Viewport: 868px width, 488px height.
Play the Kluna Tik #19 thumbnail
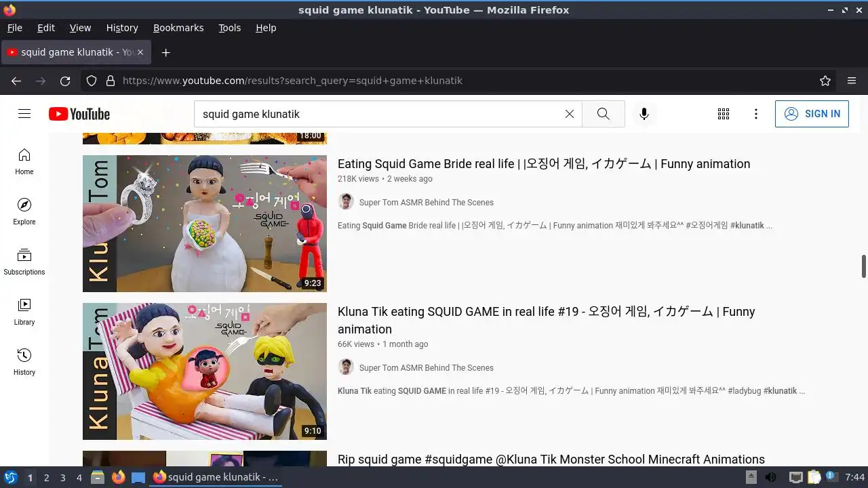(205, 371)
